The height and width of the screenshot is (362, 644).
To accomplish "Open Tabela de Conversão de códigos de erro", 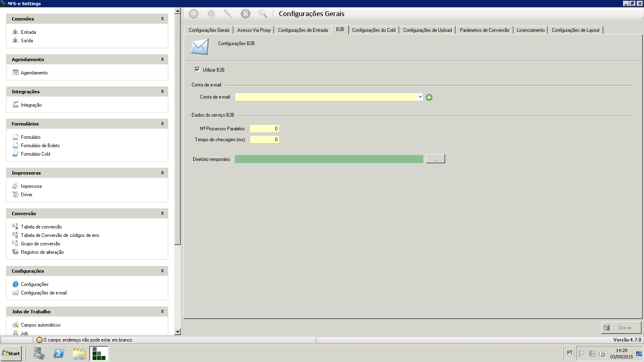I will click(x=60, y=235).
